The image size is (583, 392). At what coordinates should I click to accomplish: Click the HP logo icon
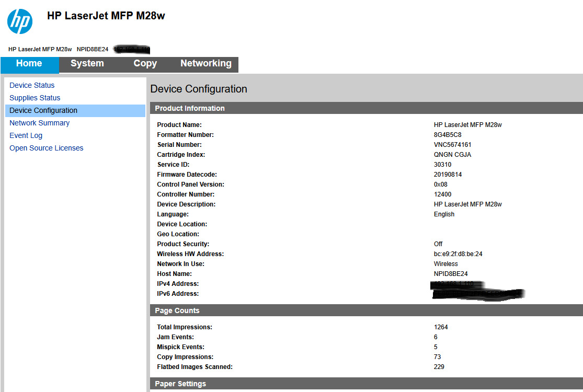[x=20, y=21]
